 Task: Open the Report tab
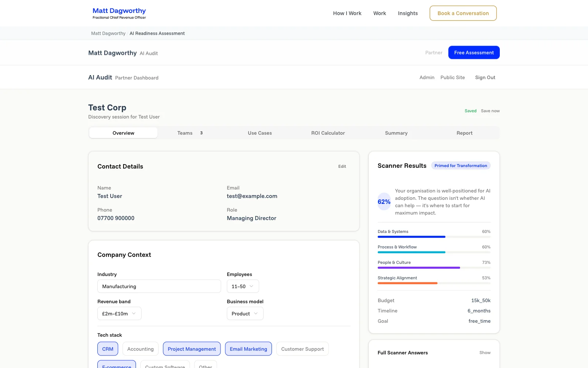(464, 133)
